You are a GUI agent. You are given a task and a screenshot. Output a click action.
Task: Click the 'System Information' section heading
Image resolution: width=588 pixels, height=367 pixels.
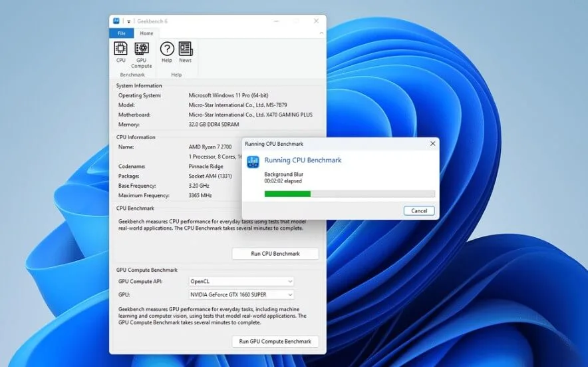pos(139,86)
